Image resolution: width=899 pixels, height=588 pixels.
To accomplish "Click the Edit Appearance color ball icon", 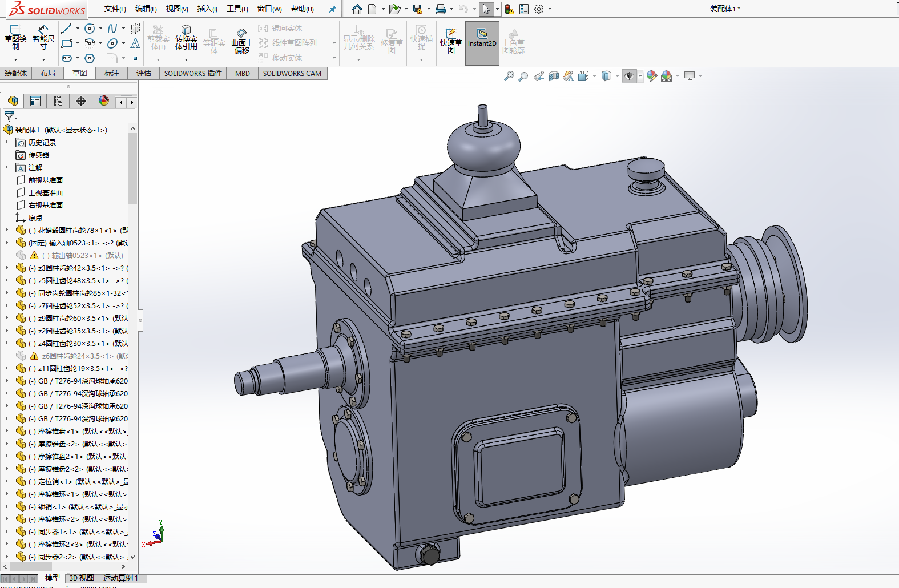I will tap(651, 76).
